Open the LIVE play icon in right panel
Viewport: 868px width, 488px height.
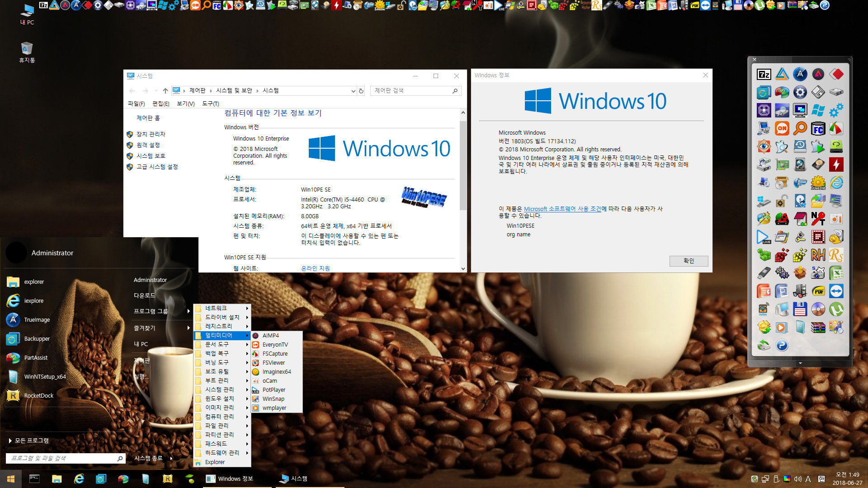coord(764,237)
